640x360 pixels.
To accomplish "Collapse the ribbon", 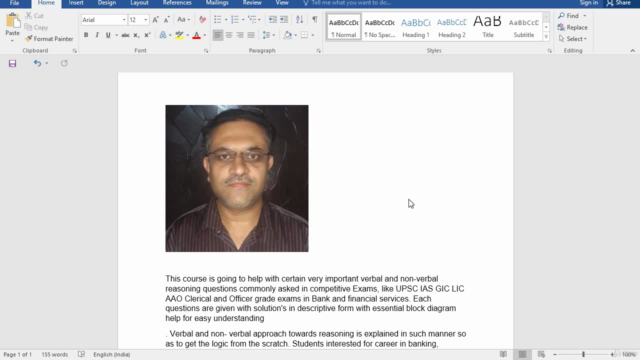I will coord(632,51).
